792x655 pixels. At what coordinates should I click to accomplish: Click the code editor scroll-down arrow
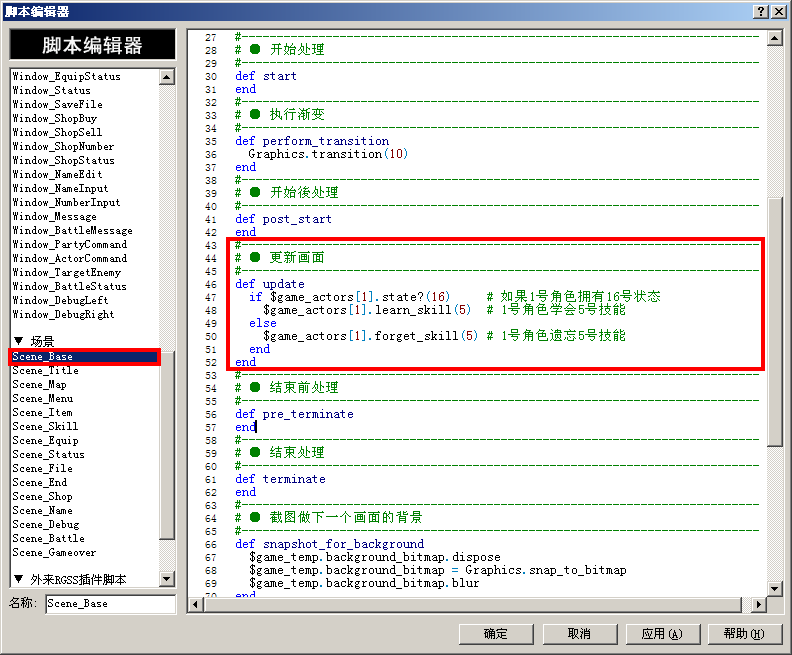[775, 588]
